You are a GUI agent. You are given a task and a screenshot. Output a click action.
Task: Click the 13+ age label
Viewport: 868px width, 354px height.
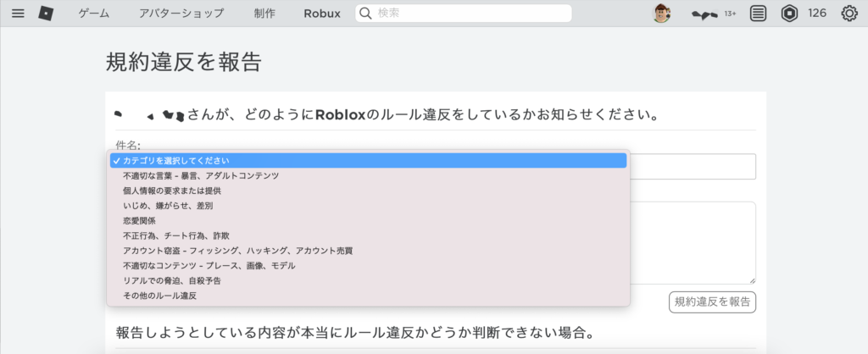[730, 14]
